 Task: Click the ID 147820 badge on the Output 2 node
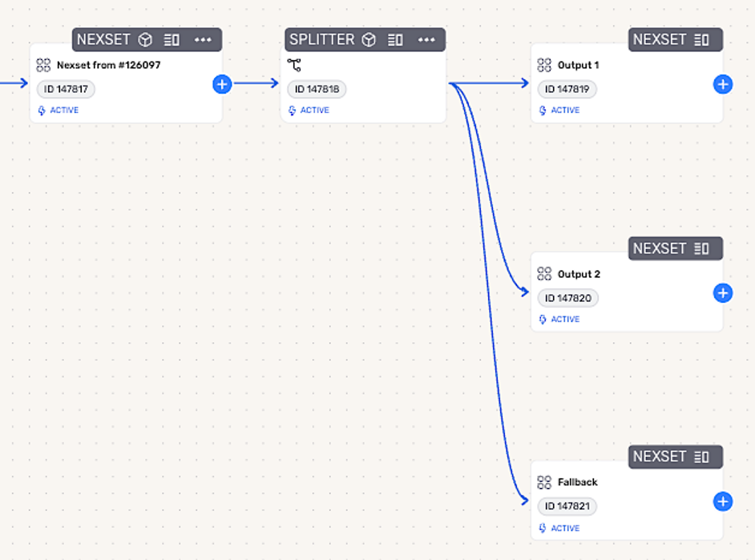[567, 298]
